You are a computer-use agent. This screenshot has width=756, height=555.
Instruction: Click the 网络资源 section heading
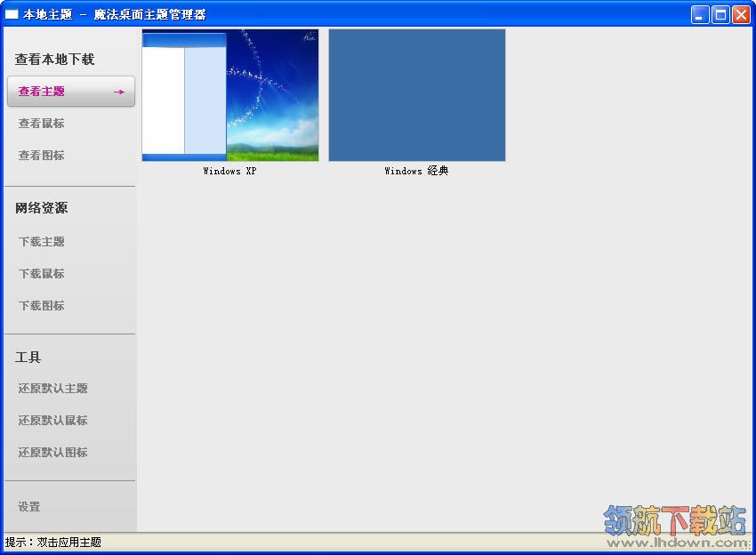42,208
